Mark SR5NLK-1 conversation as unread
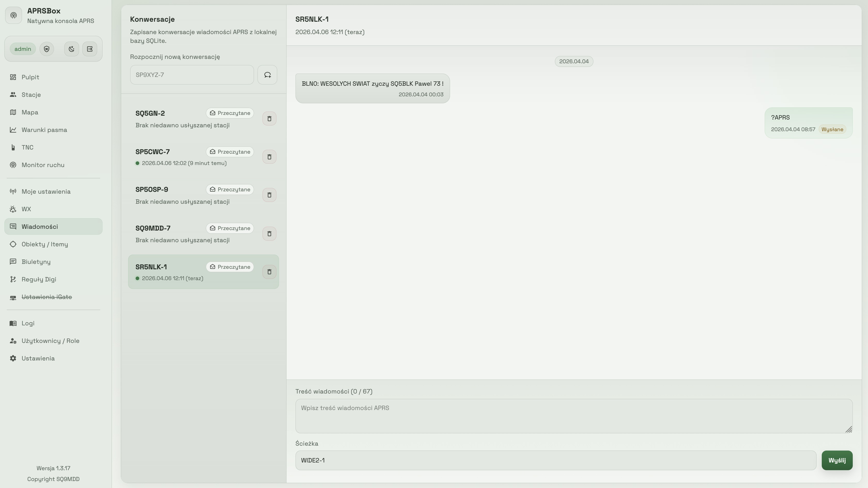This screenshot has width=868, height=488. (230, 267)
